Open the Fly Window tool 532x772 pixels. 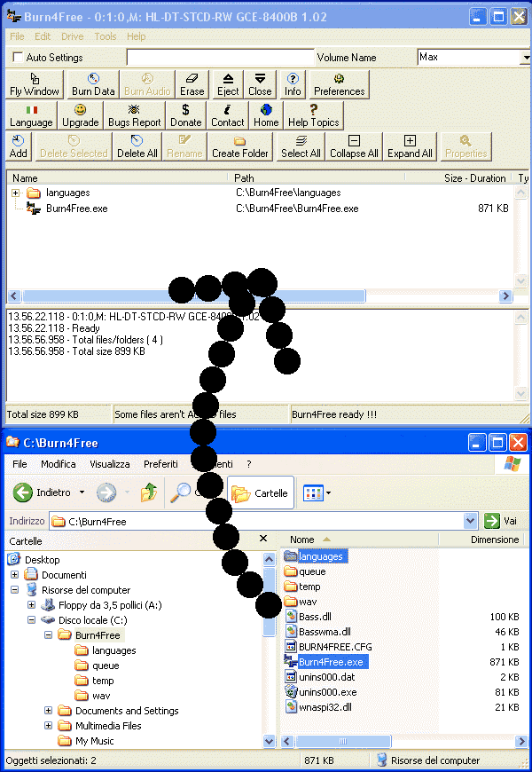(x=35, y=84)
